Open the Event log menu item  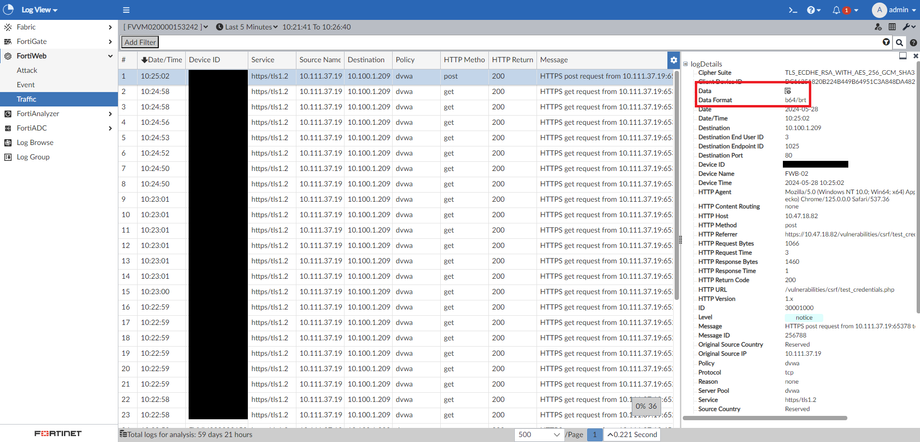point(25,85)
